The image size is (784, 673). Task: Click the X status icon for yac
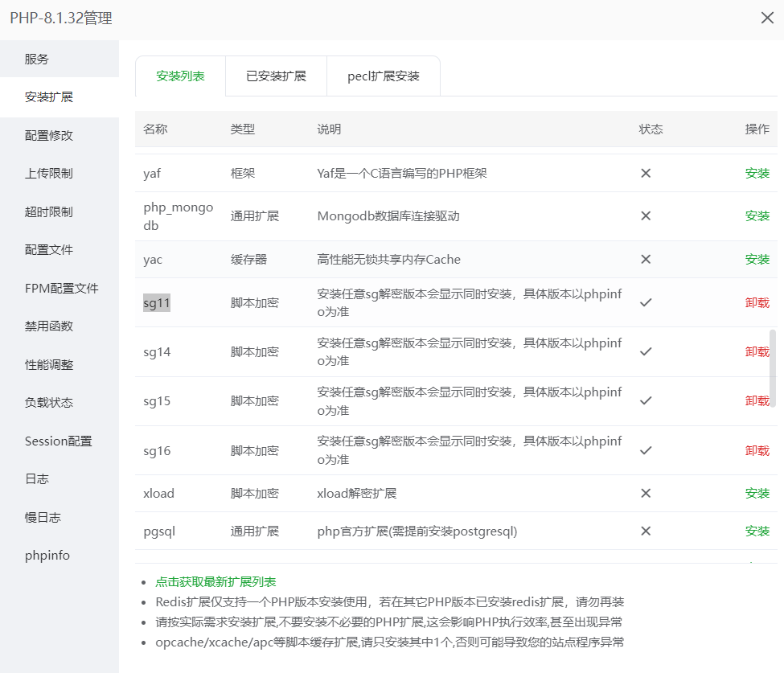click(x=645, y=259)
